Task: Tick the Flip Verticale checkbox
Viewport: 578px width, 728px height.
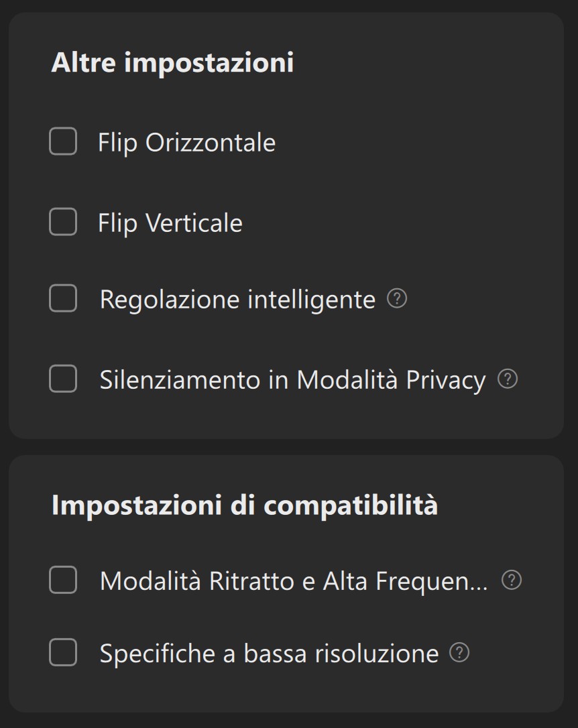Action: click(63, 223)
